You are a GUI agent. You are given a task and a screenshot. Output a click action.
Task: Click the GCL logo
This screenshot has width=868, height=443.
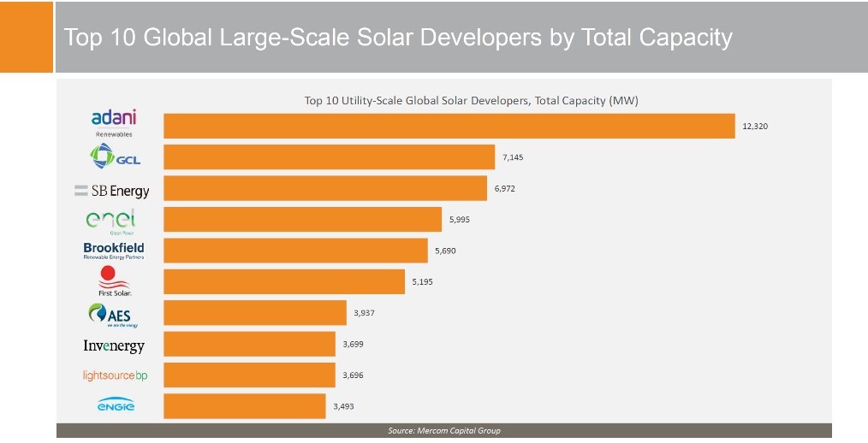coord(116,157)
